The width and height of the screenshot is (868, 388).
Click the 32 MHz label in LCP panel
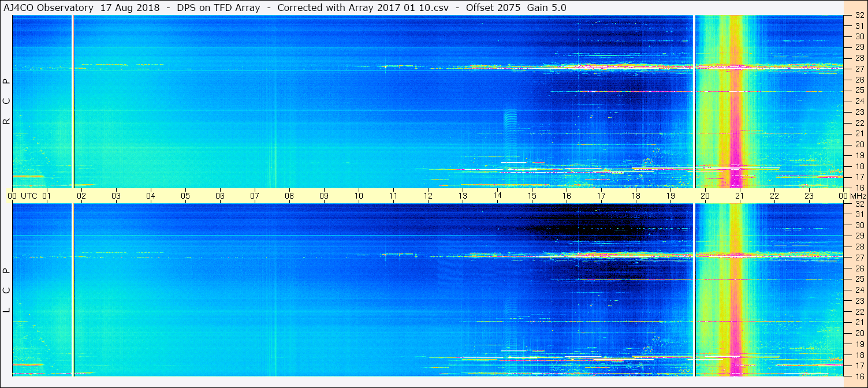point(859,204)
